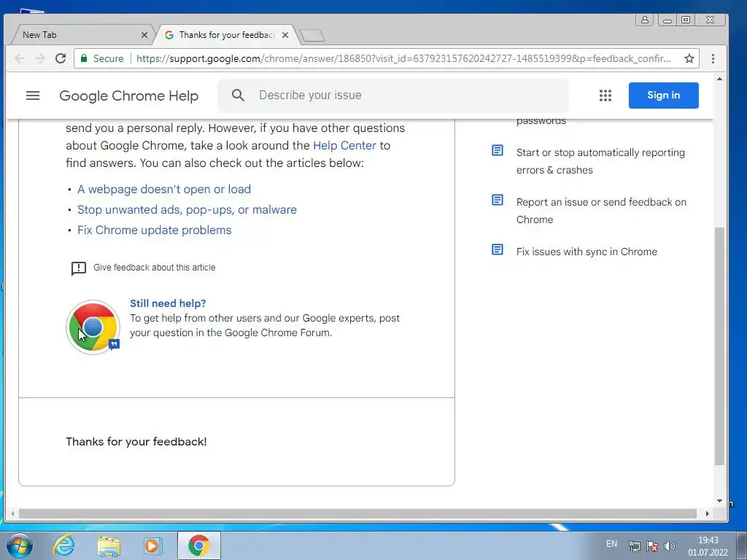Open 'Fix Chrome update problems' link
Viewport: 747px width, 560px height.
click(155, 230)
